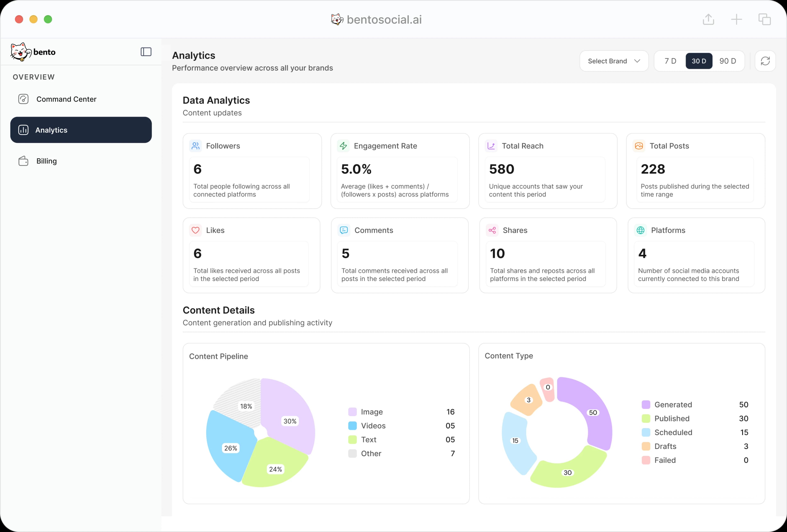Screen dimensions: 787x532
Task: Go to the Analytics sidebar item
Action: [81, 130]
